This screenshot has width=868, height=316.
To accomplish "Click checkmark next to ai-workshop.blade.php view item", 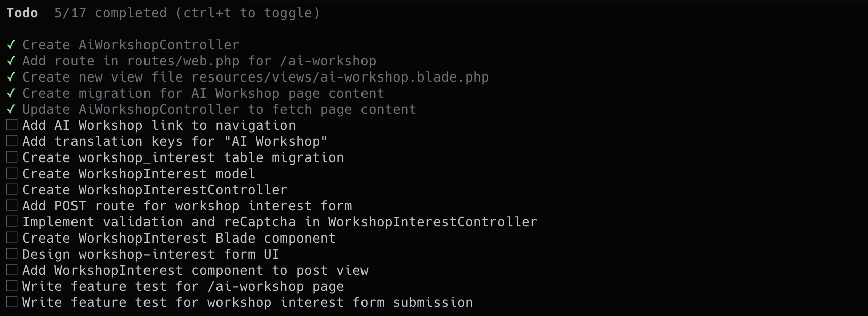I will pos(11,77).
